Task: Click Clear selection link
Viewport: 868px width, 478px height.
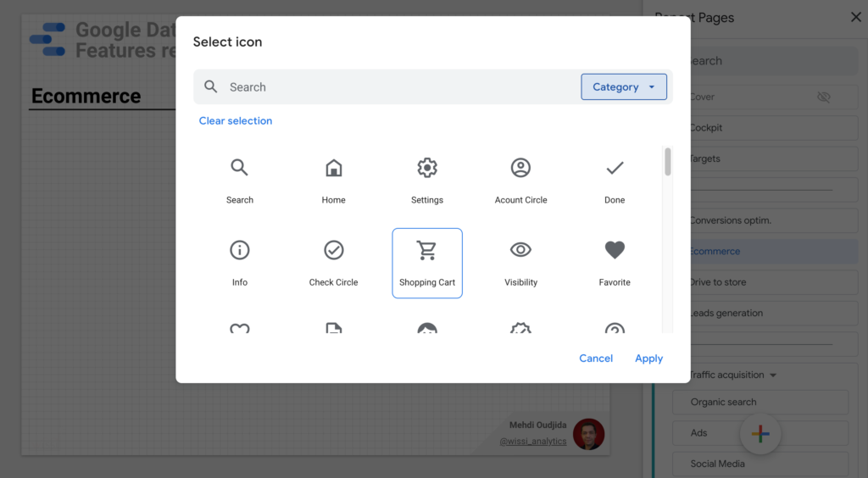Action: coord(236,120)
